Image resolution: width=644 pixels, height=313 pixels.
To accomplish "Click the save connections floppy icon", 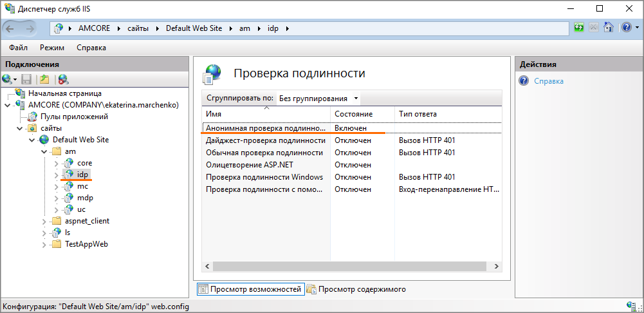I will [x=26, y=79].
